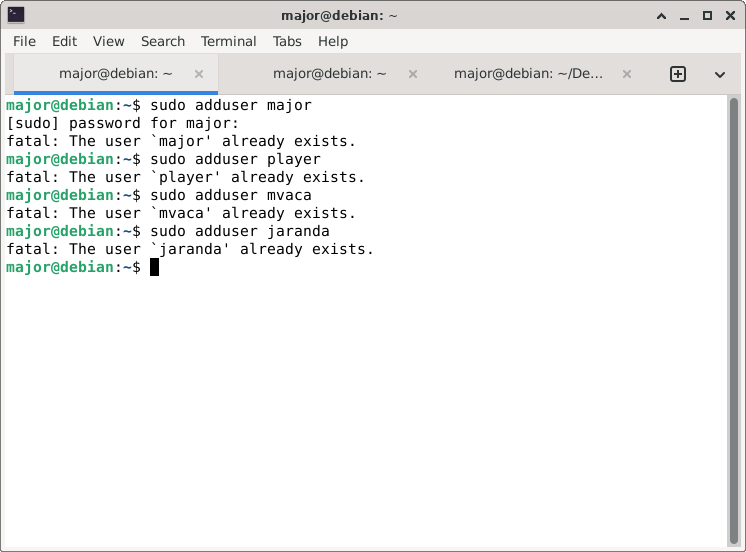Close the active major@debian: ~ tab
This screenshot has width=746, height=552.
tap(199, 74)
